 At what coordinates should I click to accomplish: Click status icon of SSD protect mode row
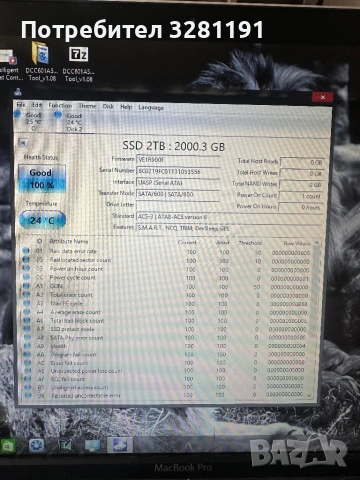(27, 329)
